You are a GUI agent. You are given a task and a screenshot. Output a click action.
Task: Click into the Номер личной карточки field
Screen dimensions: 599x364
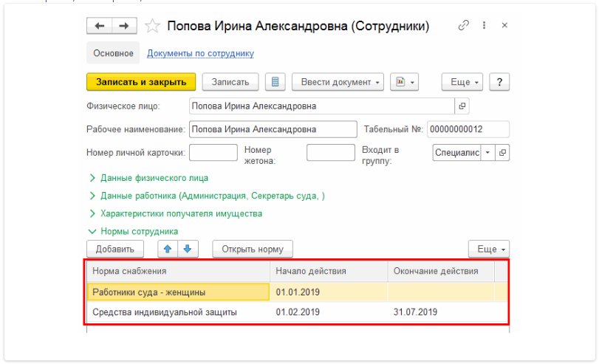click(x=213, y=153)
